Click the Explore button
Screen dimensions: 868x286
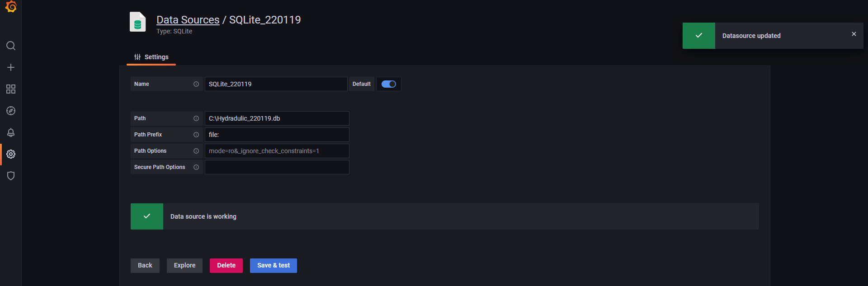[x=184, y=266]
